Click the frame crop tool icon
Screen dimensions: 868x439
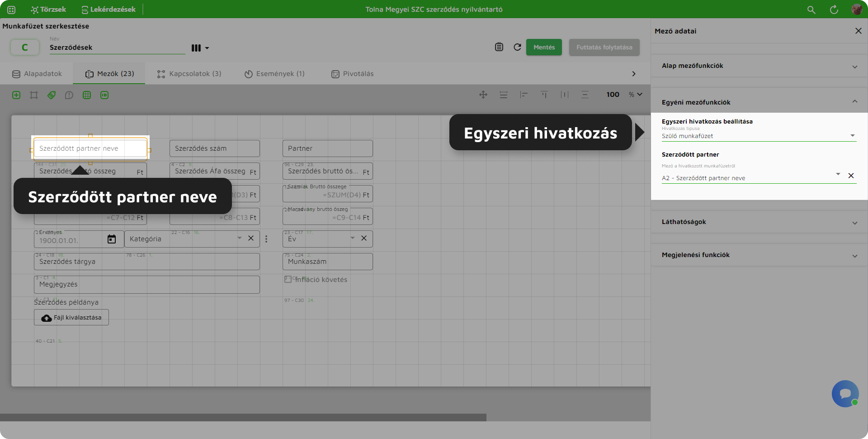click(x=34, y=95)
